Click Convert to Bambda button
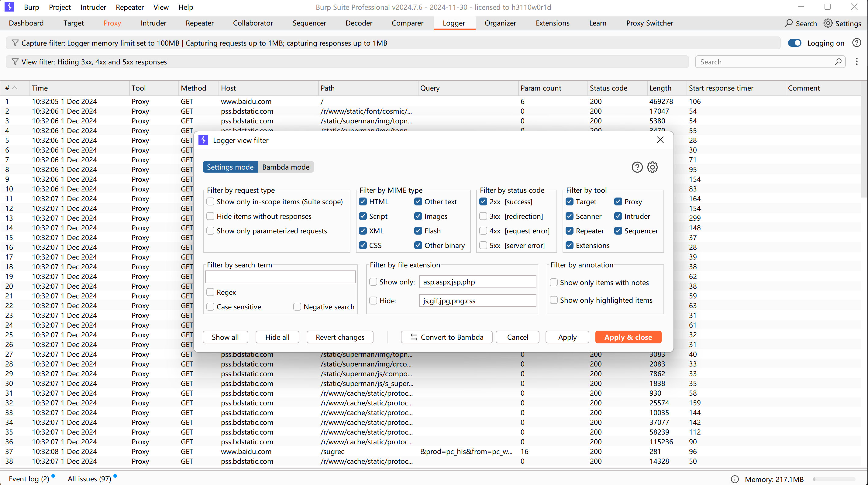 [x=446, y=337]
